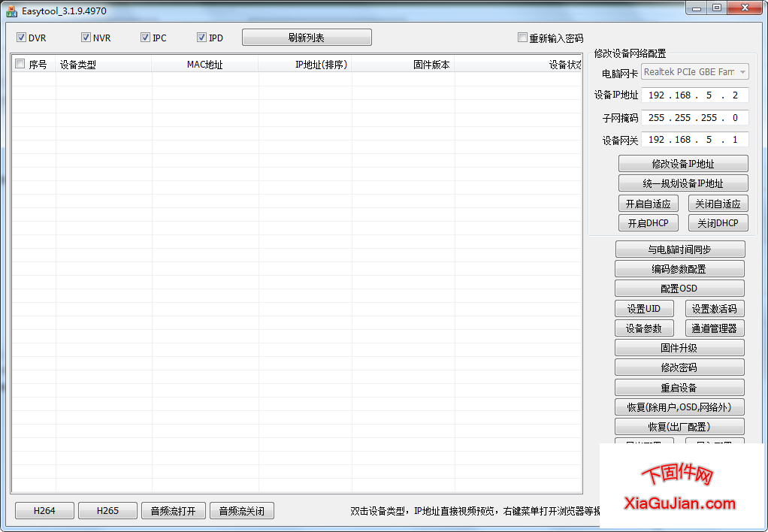Uncheck the IPC device filter
The height and width of the screenshot is (532, 768).
145,38
